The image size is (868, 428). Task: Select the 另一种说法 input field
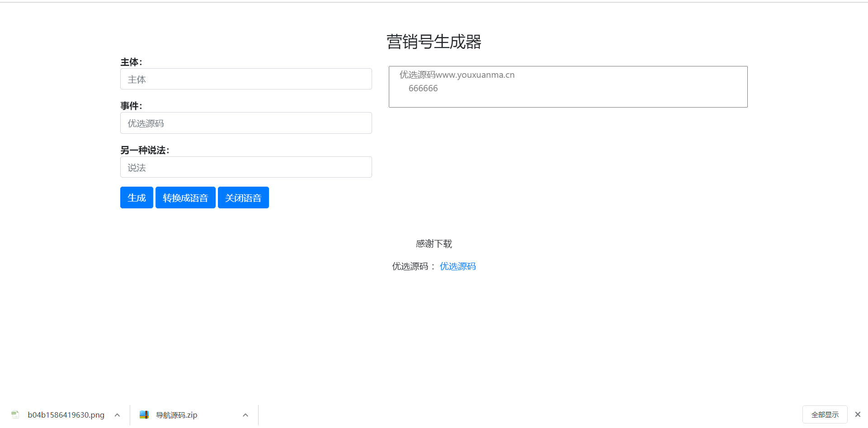click(246, 167)
